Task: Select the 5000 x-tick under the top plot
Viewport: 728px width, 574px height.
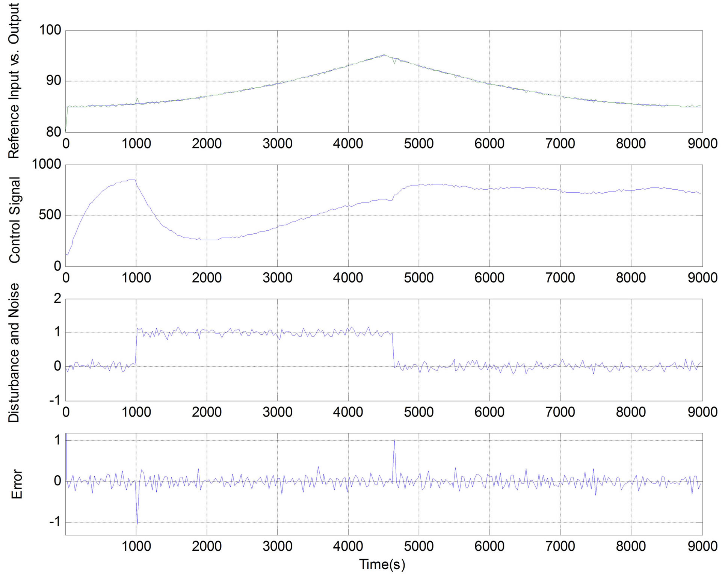Action: [x=419, y=143]
